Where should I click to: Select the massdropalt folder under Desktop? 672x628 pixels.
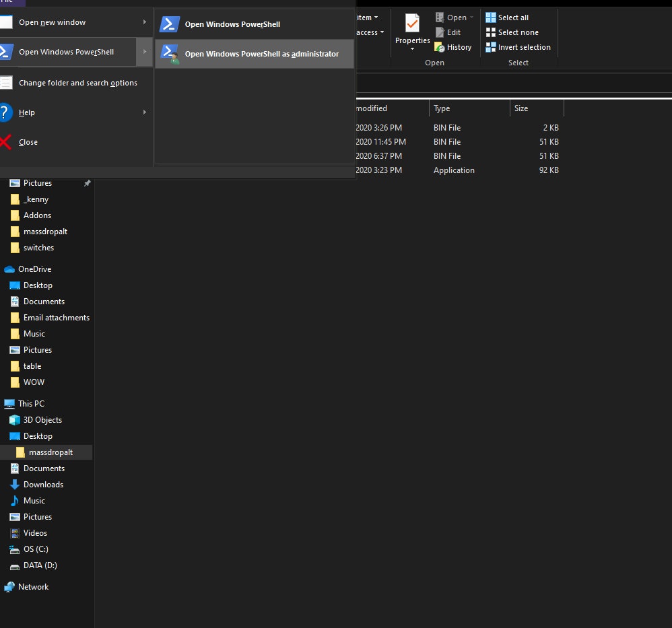[51, 452]
